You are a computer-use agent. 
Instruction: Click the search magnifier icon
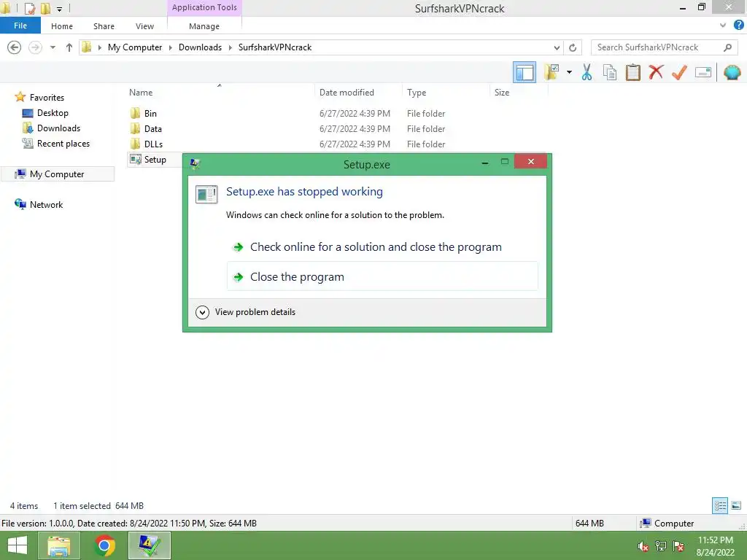tap(727, 47)
